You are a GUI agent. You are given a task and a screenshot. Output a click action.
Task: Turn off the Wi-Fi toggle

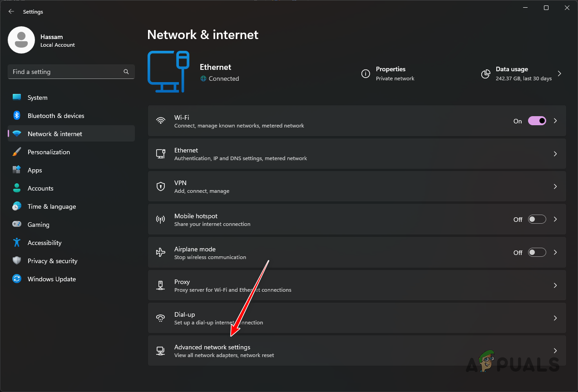[537, 121]
